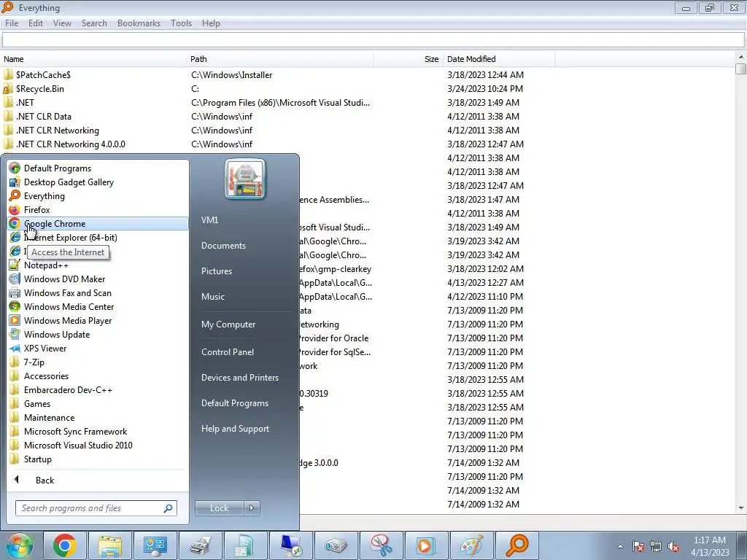Open Control Panel from the Start menu
The width and height of the screenshot is (747, 560).
click(x=228, y=352)
